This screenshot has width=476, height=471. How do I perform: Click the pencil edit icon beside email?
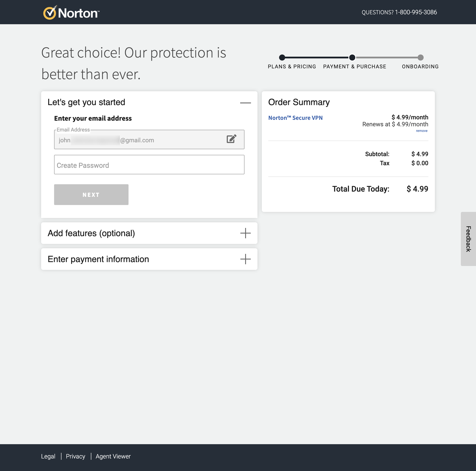coord(231,139)
